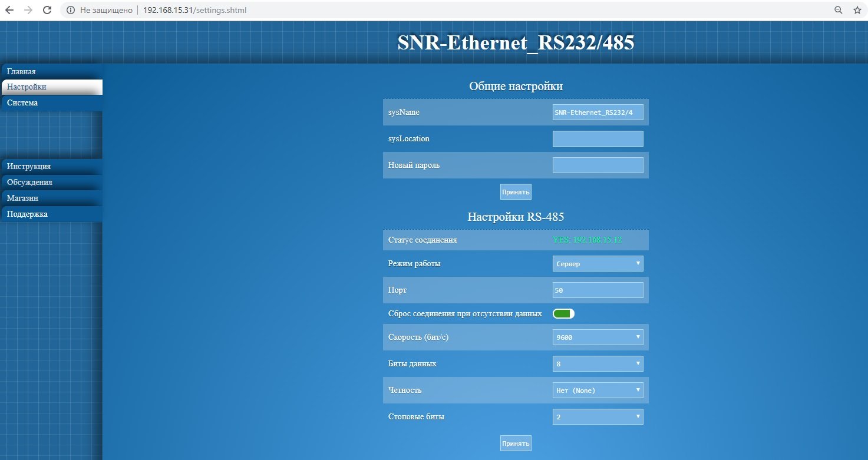View site security info icon

pyautogui.click(x=70, y=10)
